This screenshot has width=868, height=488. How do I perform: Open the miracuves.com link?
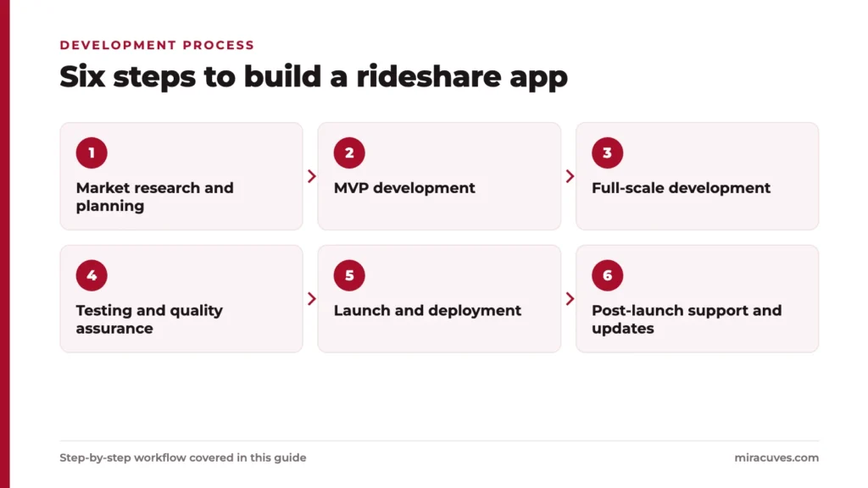[x=776, y=457]
